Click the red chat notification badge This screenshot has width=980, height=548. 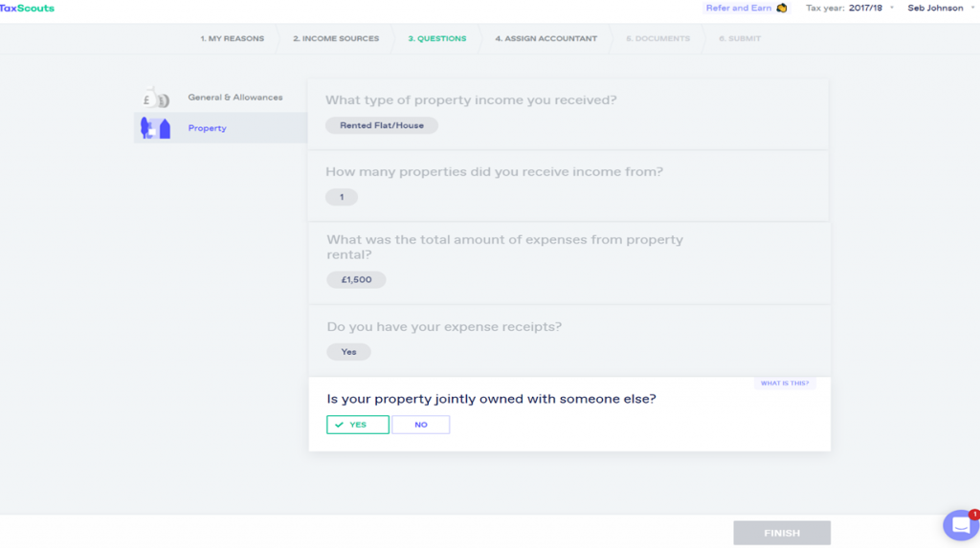tap(973, 515)
